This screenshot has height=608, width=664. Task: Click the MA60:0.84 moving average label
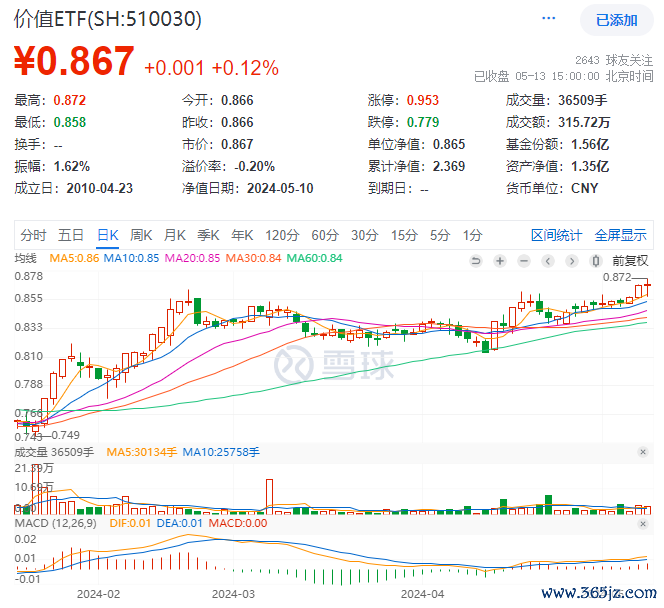click(314, 258)
